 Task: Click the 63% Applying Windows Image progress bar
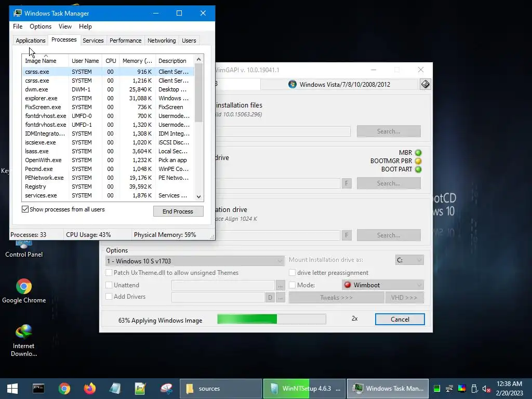(271, 319)
